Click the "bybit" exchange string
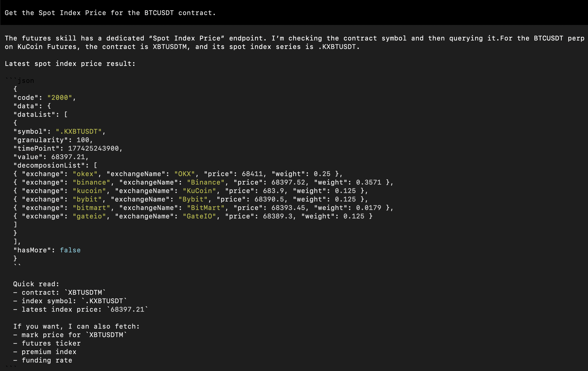 [87, 199]
